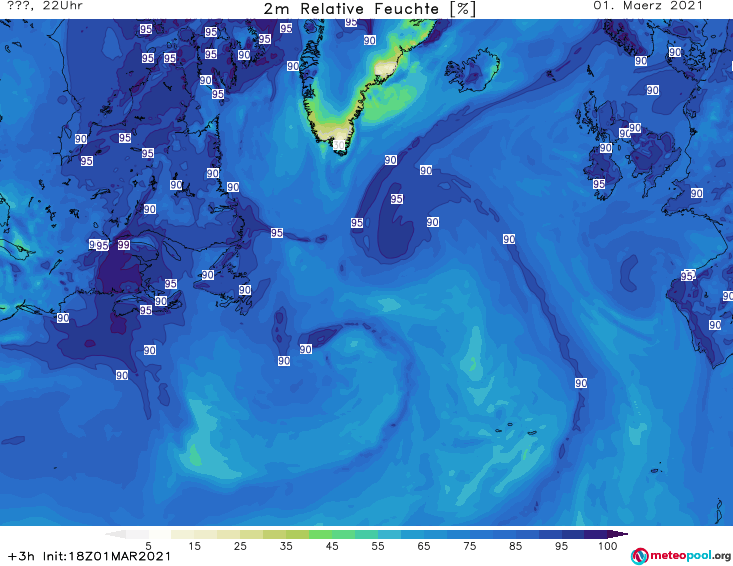Click the meteopool.org logo

(681, 556)
